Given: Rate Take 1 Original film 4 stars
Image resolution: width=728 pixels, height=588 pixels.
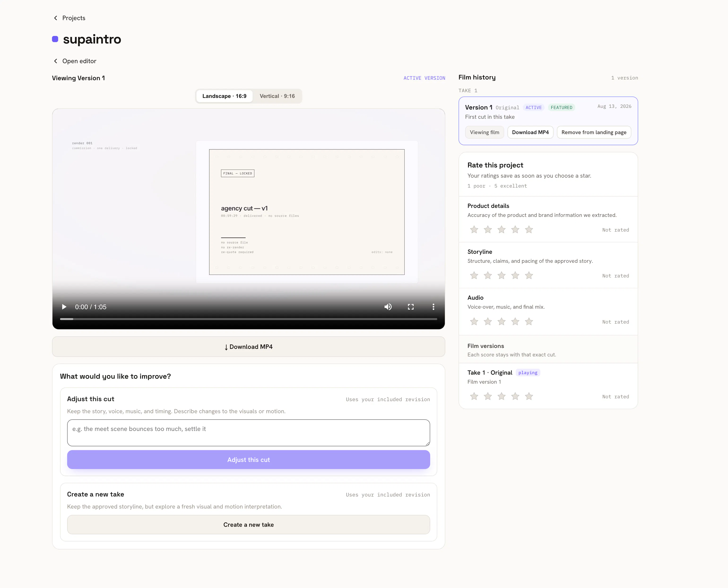Looking at the screenshot, I should tap(515, 396).
